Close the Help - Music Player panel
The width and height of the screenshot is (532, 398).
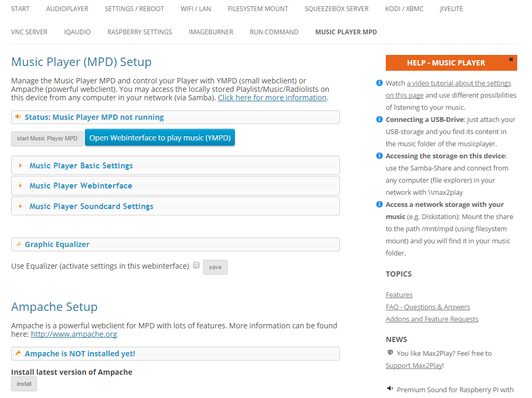511,59
